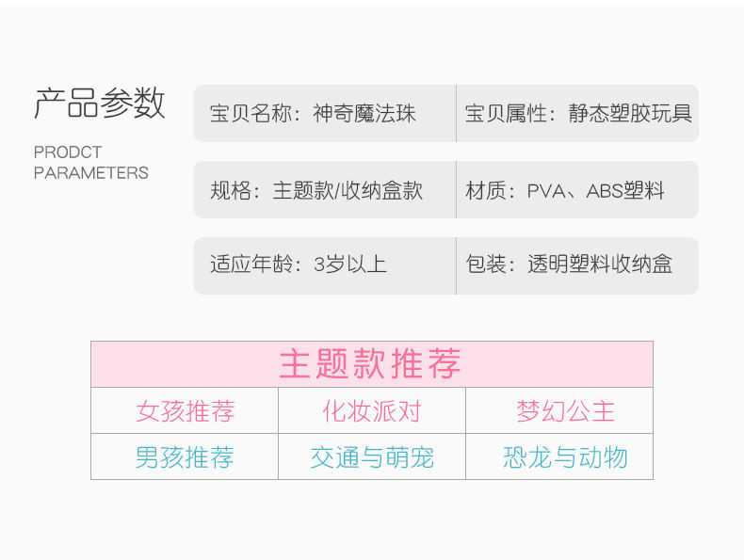Select the 男孩推荐 cell
744x560 pixels.
[x=185, y=457]
